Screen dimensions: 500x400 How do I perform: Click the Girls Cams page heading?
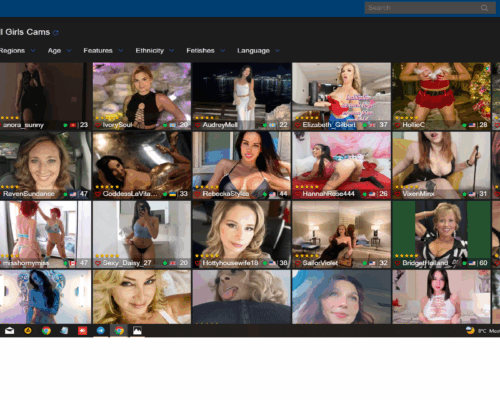coord(25,32)
